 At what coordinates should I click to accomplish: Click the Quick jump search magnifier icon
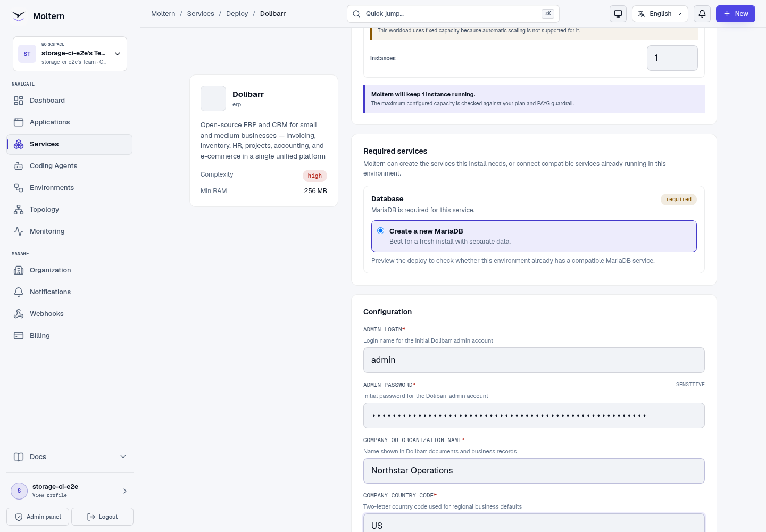[356, 14]
